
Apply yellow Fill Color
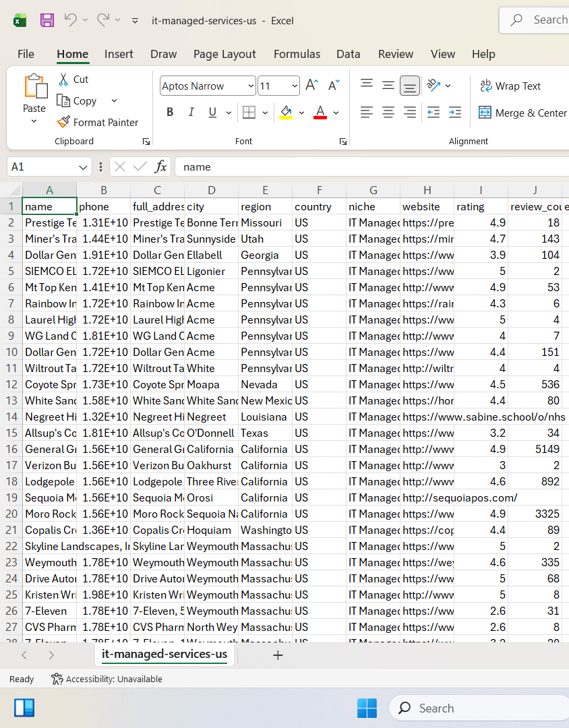[x=286, y=112]
